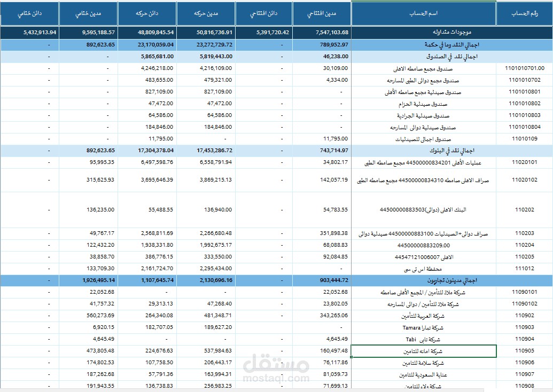Select account number 1101010802
This screenshot has height=392, width=553.
tap(525, 103)
